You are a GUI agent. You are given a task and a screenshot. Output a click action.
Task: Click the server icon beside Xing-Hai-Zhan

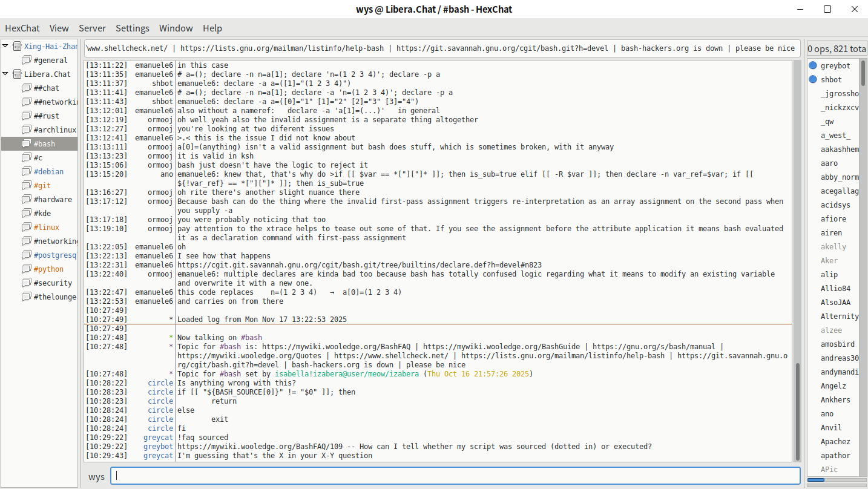pos(17,47)
